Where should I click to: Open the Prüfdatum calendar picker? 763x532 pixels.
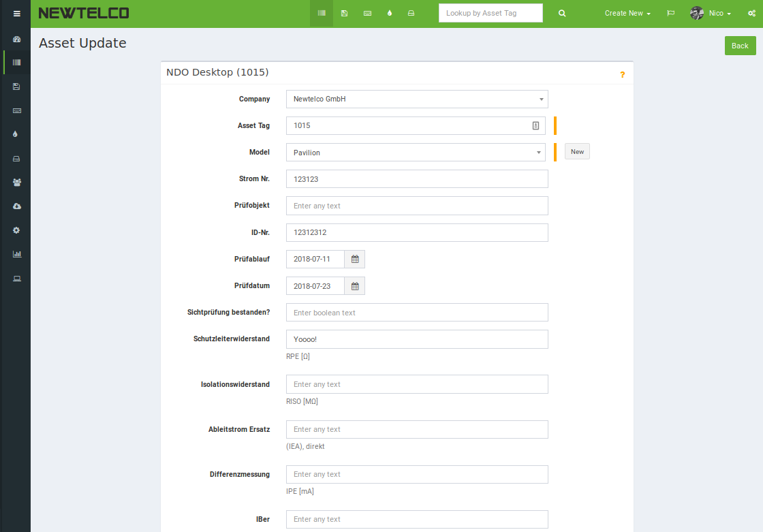(x=355, y=286)
